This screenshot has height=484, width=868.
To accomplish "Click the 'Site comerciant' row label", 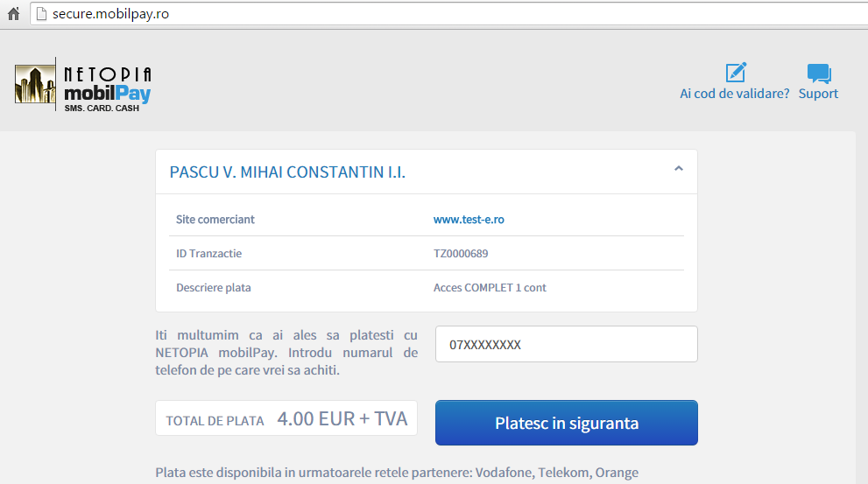I will (215, 220).
